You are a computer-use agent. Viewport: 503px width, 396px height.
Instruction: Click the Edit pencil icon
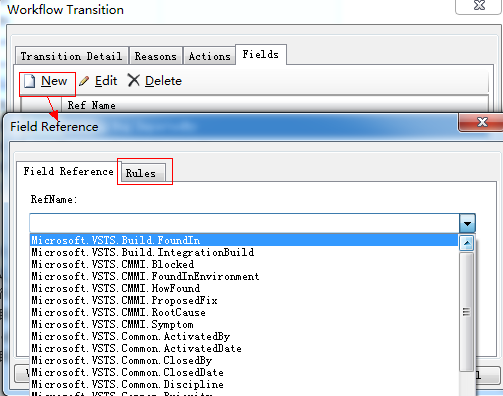[84, 81]
